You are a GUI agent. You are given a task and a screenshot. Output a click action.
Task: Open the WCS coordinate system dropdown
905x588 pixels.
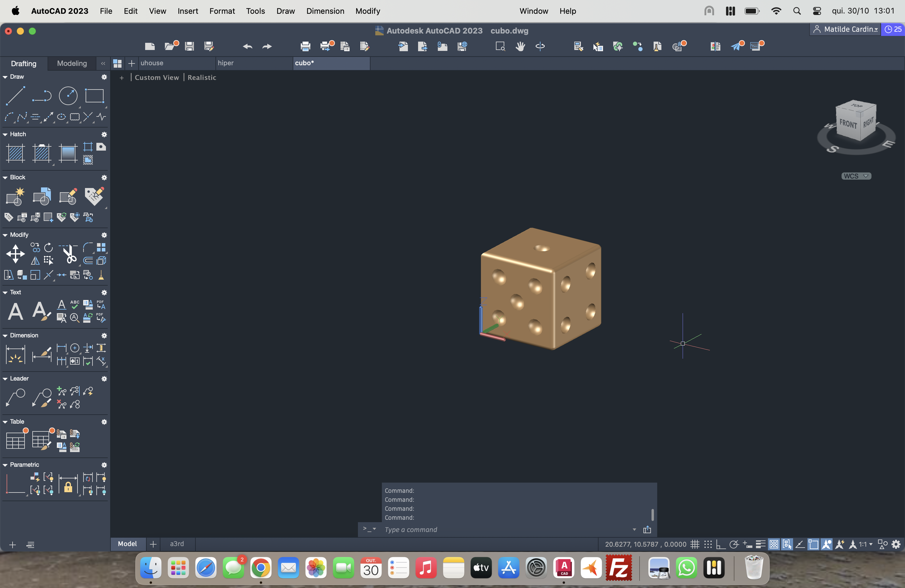tap(856, 176)
